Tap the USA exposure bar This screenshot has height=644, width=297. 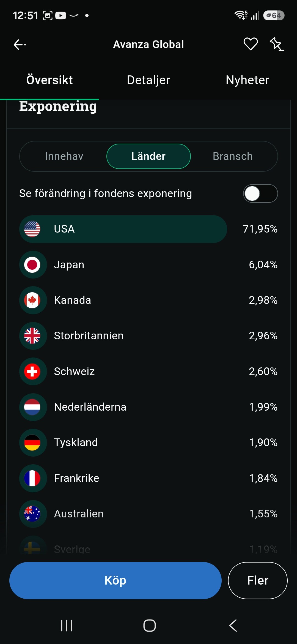point(123,229)
